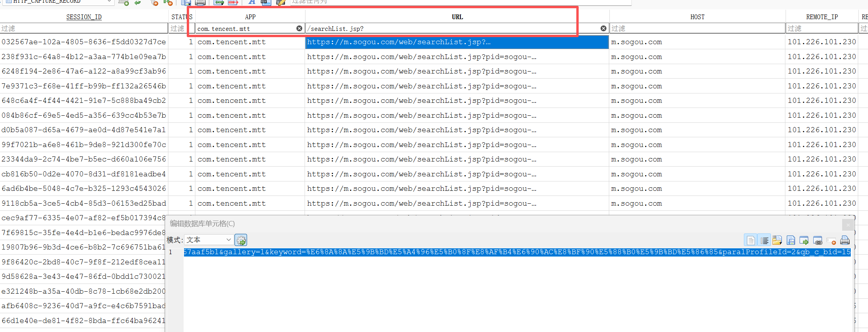Select session 6ad6b4be-5048-4c7e-b325-1293c4543026
The width and height of the screenshot is (868, 332).
tap(84, 188)
